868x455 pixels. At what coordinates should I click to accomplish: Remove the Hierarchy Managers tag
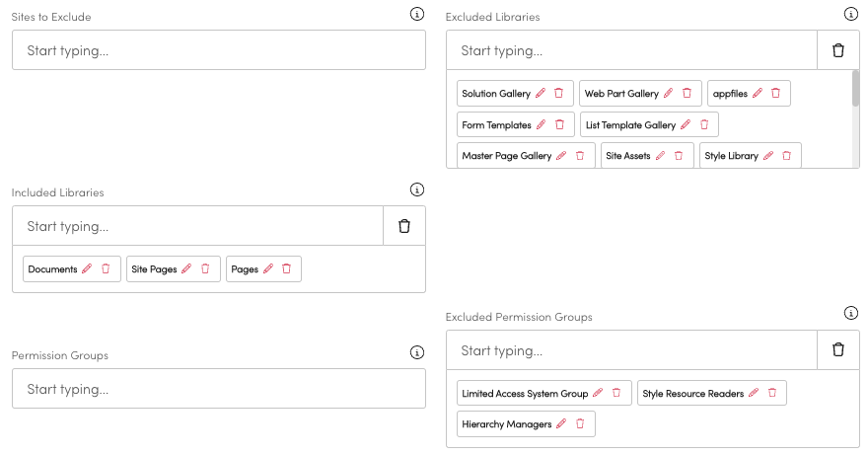580,424
